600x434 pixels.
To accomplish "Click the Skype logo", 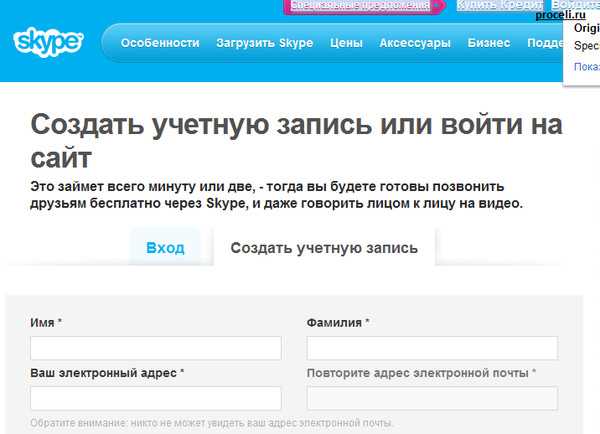I will click(48, 42).
